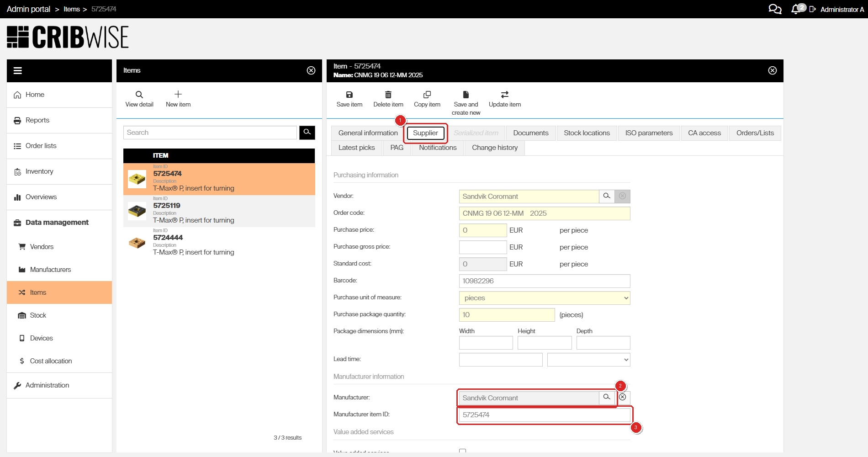Viewport: 868px width, 457px height.
Task: Click the Purchase gross price field
Action: 483,247
